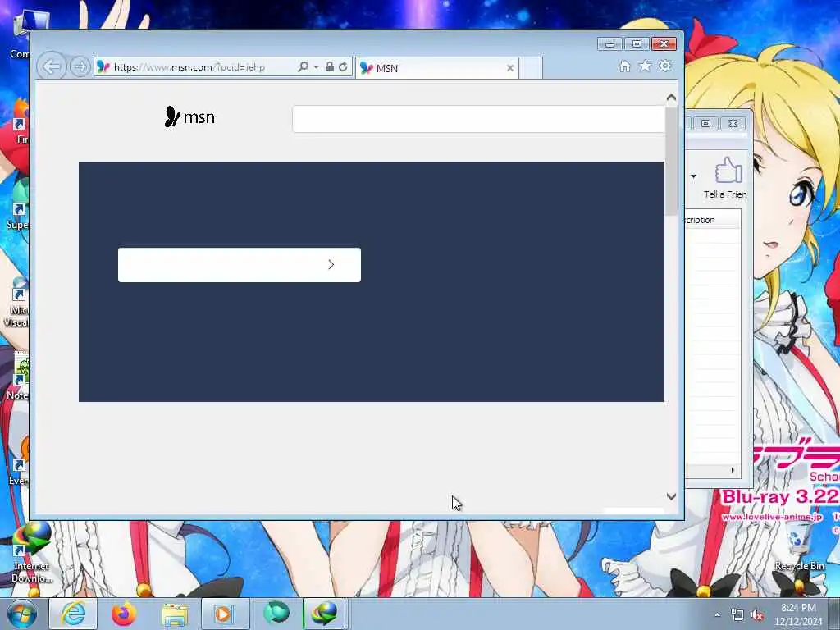Close the MSN tab with its X
Screen dimensions: 840x630
click(x=510, y=68)
